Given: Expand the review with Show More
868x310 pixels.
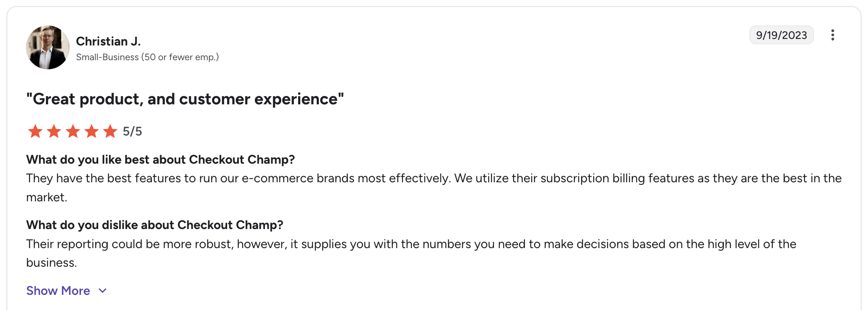Looking at the screenshot, I should point(58,291).
